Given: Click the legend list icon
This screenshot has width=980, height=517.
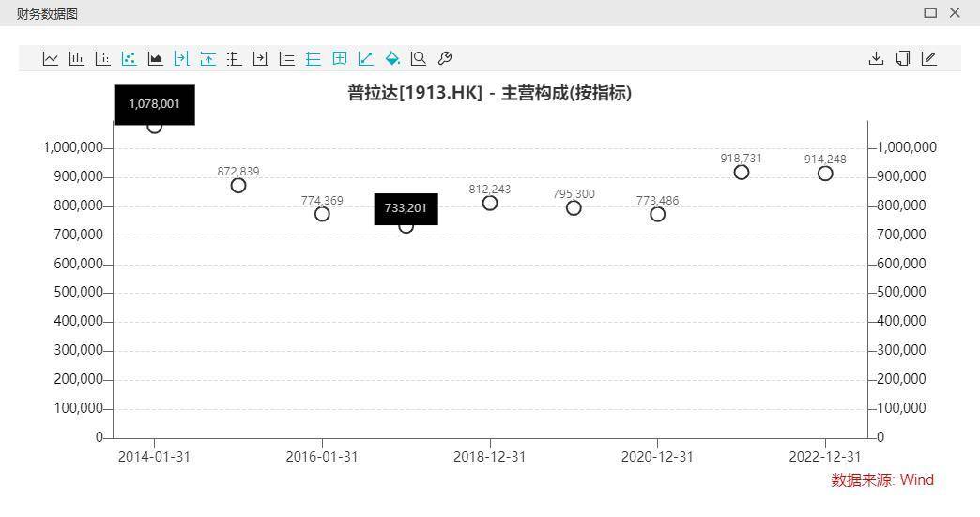Looking at the screenshot, I should [x=287, y=59].
